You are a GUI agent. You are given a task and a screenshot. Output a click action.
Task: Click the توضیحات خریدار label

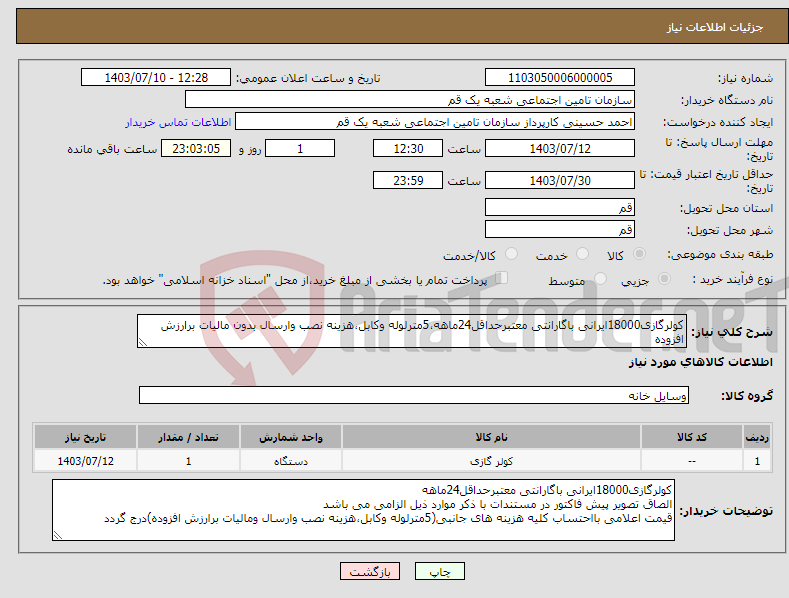(x=726, y=511)
